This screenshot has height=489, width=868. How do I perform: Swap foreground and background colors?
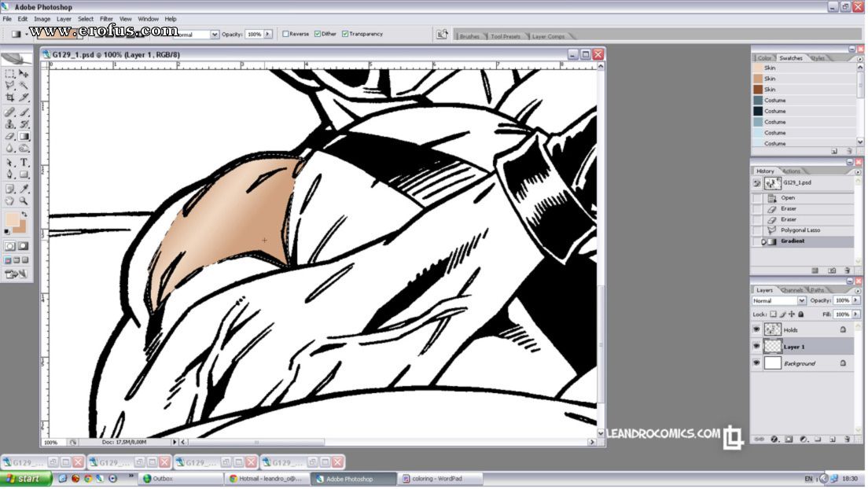tap(24, 214)
